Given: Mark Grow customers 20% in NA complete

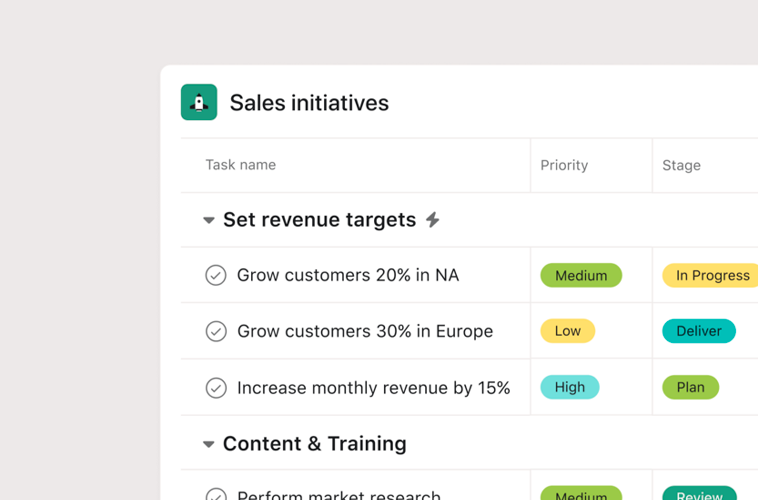Looking at the screenshot, I should coord(216,275).
